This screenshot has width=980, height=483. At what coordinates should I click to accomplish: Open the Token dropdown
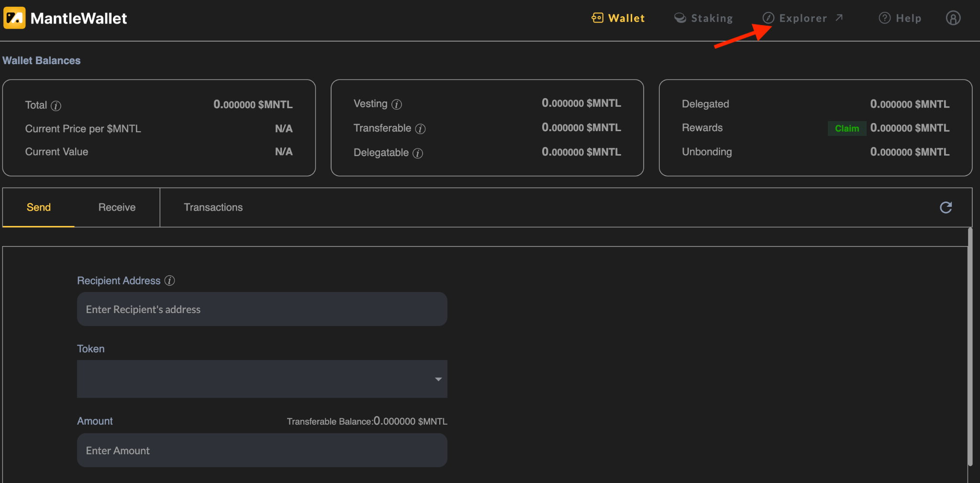tap(262, 379)
